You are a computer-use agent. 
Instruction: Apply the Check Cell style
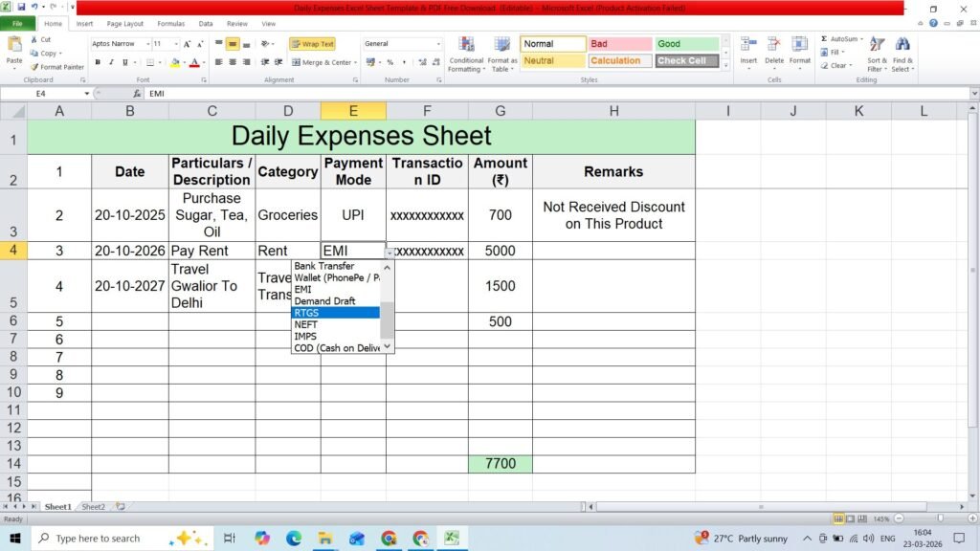(687, 60)
